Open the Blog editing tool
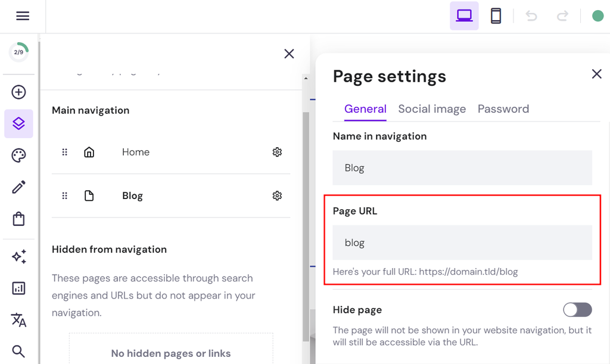This screenshot has height=364, width=610. point(18,186)
